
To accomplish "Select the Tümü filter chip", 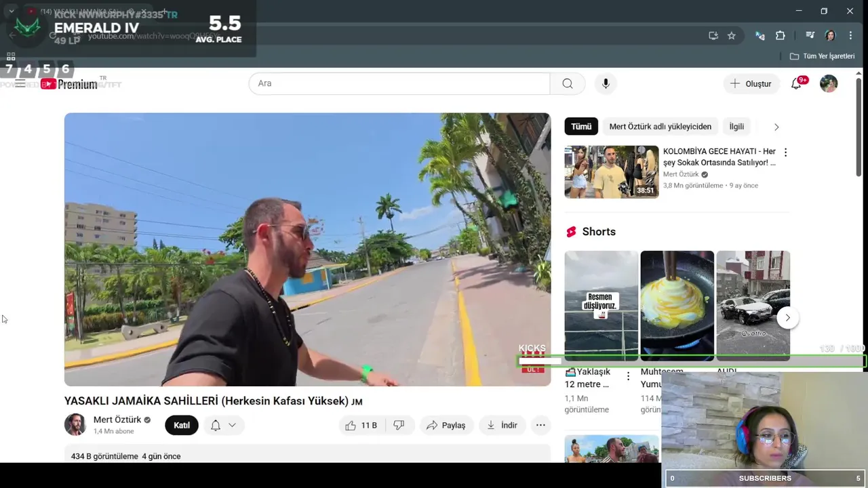I will point(581,127).
